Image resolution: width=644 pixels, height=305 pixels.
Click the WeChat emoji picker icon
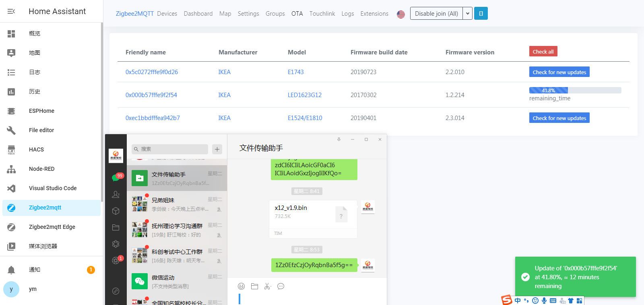241,286
